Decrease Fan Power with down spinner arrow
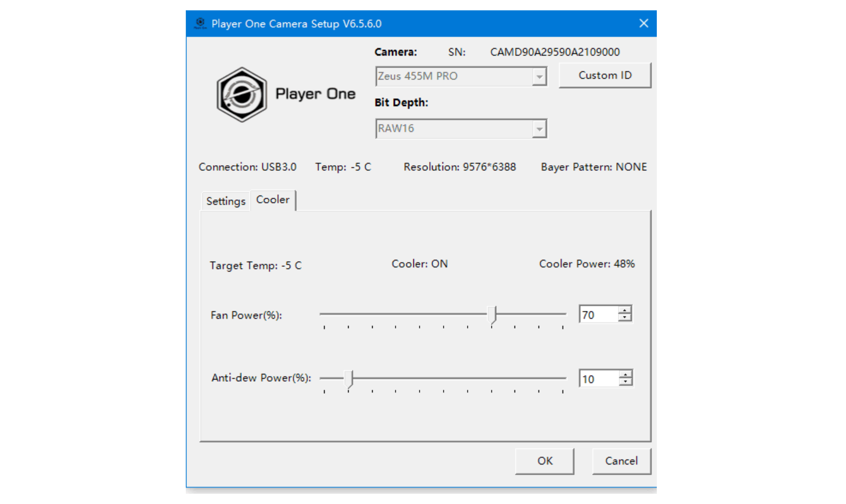The width and height of the screenshot is (846, 504). (x=625, y=318)
